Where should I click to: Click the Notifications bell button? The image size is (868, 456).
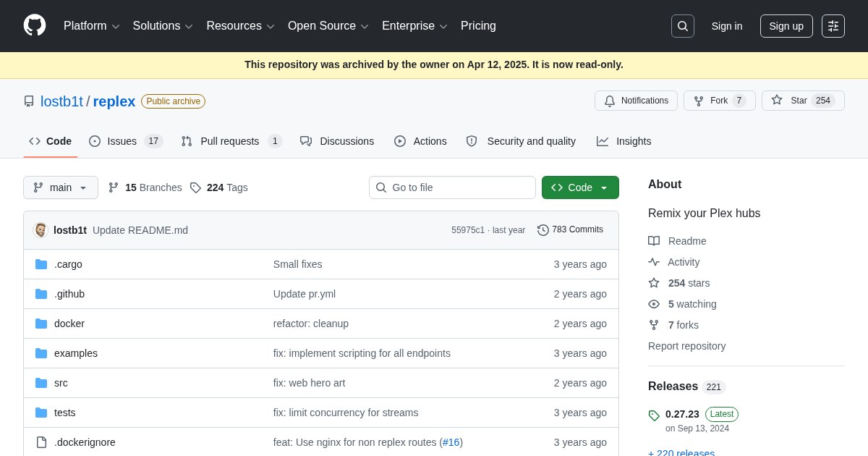click(x=636, y=101)
